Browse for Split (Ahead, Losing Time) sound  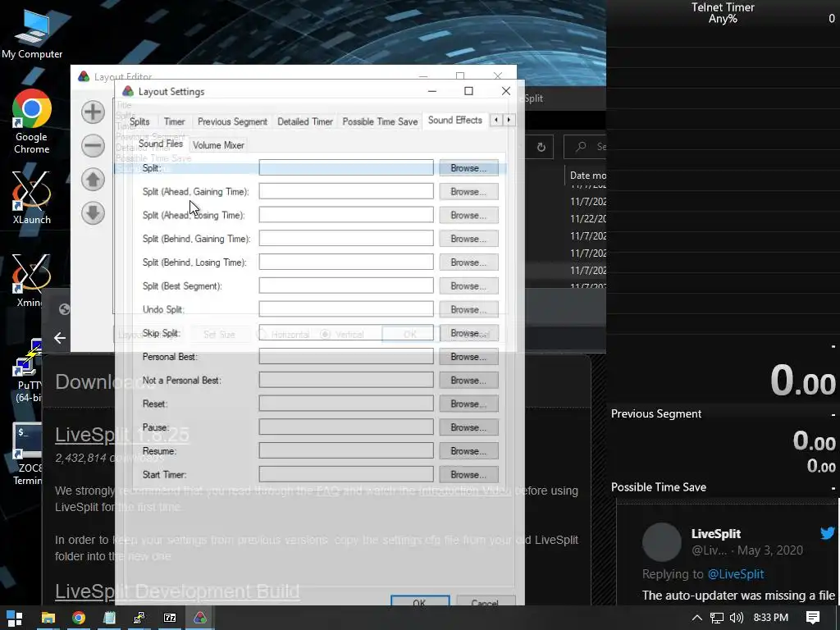468,215
